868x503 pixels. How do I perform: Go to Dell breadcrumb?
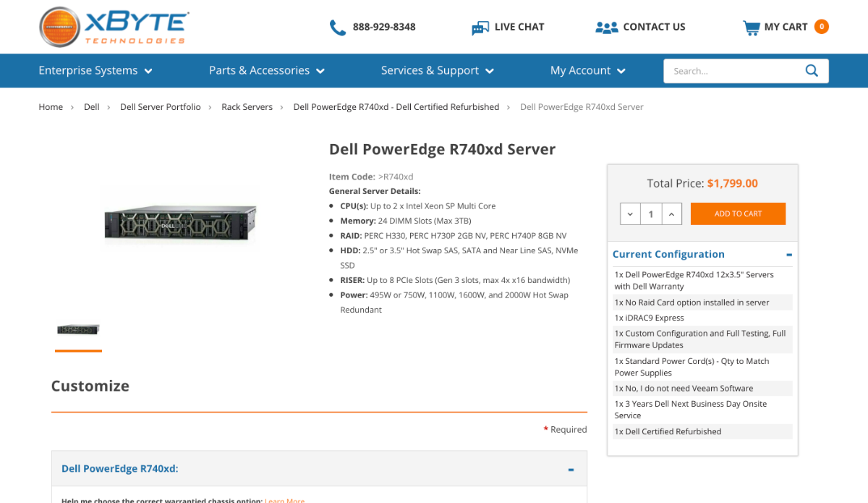click(92, 107)
